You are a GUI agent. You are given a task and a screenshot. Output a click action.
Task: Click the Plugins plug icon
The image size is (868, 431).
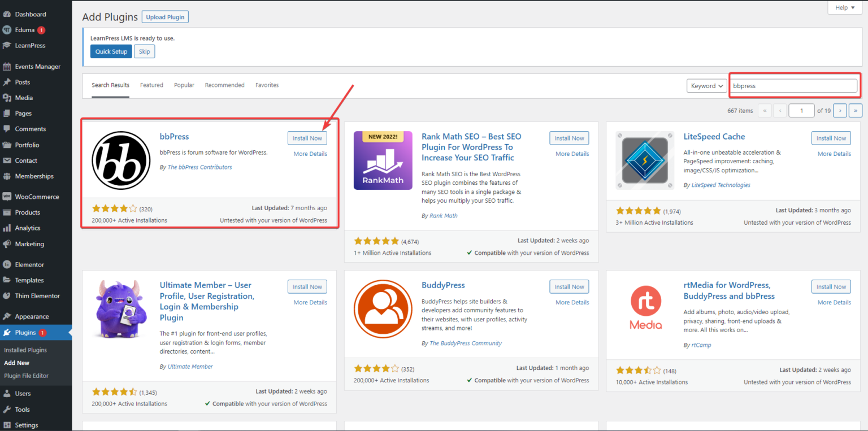7,333
